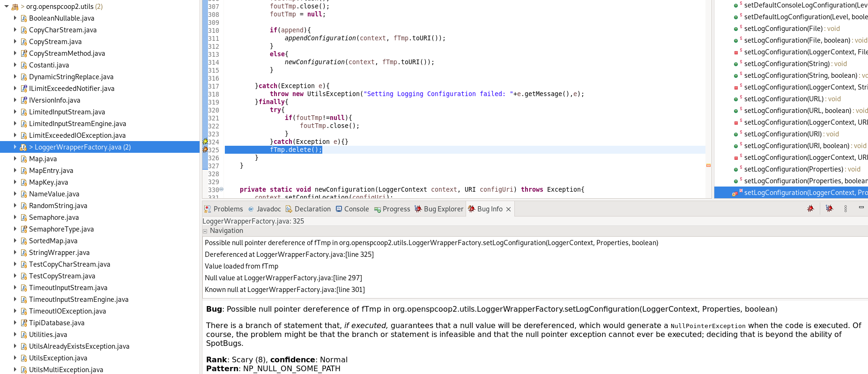This screenshot has height=374, width=868.
Task: Switch to the Javadoc tab
Action: pos(264,209)
